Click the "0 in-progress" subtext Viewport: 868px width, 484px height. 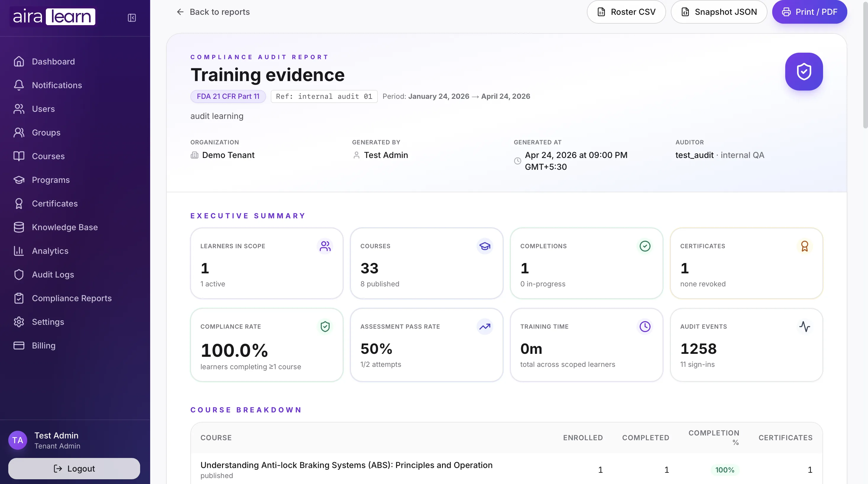pyautogui.click(x=543, y=284)
